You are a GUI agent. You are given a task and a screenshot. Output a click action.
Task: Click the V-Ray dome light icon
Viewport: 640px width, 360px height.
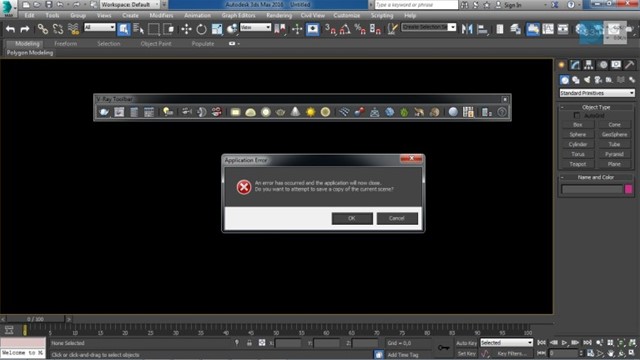[x=251, y=112]
